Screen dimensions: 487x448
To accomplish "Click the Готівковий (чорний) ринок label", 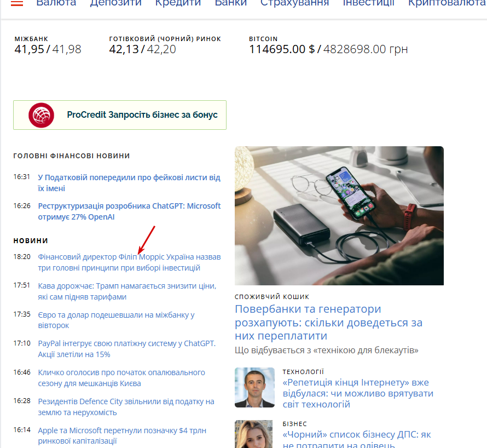I will pyautogui.click(x=165, y=39).
